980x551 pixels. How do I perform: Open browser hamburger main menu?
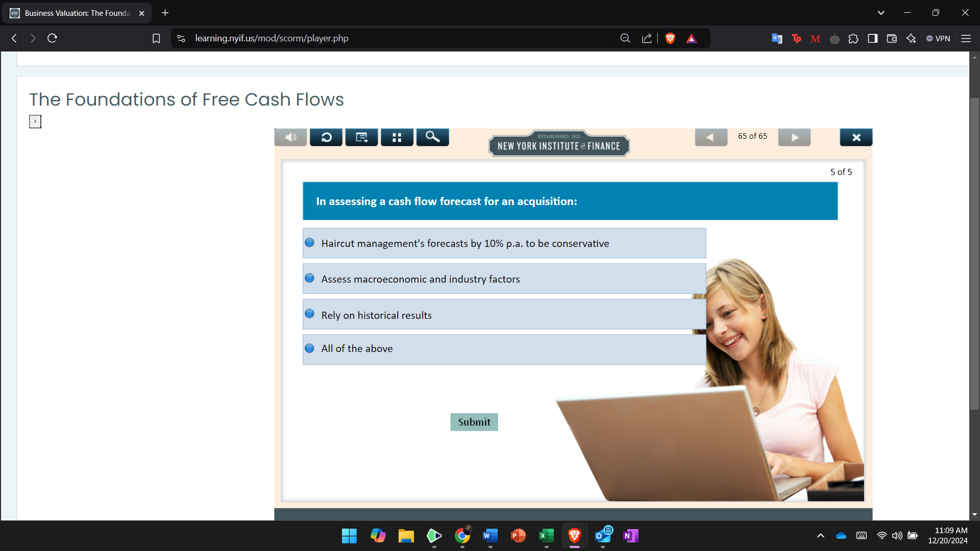(x=966, y=38)
